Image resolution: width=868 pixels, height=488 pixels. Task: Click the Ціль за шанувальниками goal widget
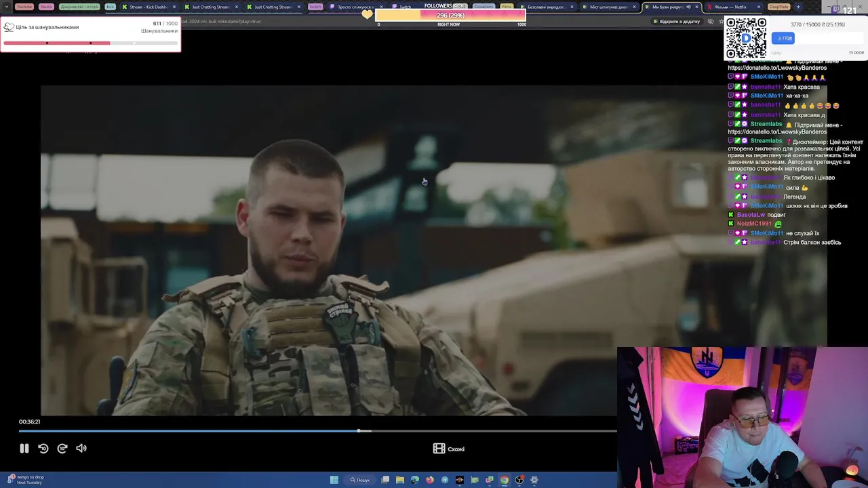(x=90, y=34)
